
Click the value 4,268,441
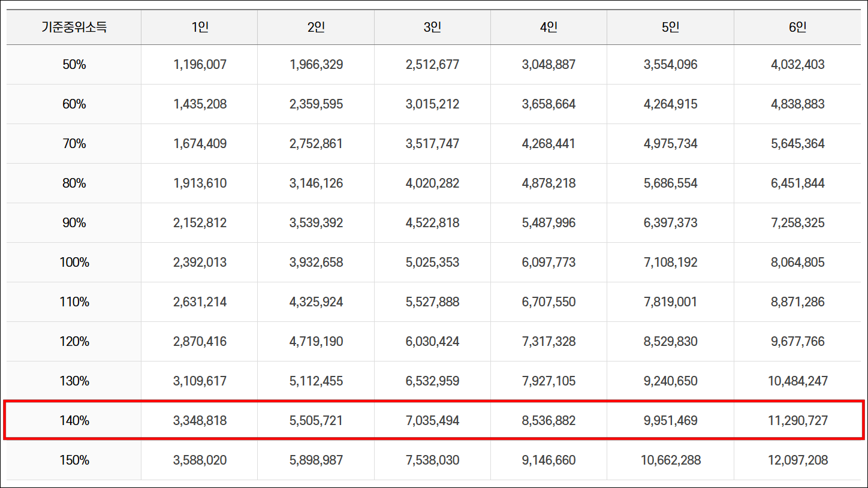coord(549,144)
